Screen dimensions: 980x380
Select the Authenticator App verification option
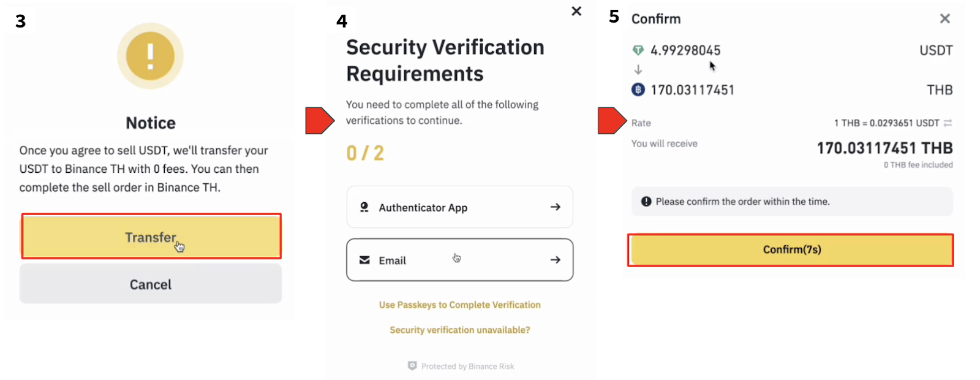pos(459,207)
